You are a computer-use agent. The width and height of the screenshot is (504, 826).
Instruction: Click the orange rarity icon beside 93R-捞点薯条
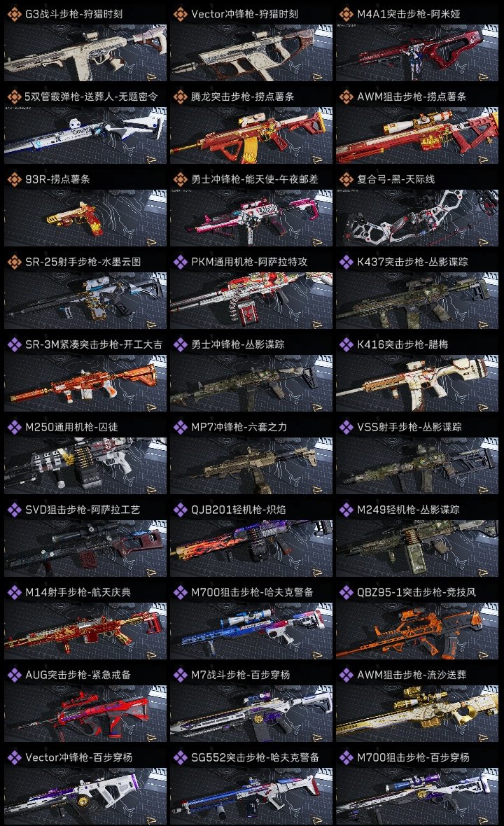14,179
